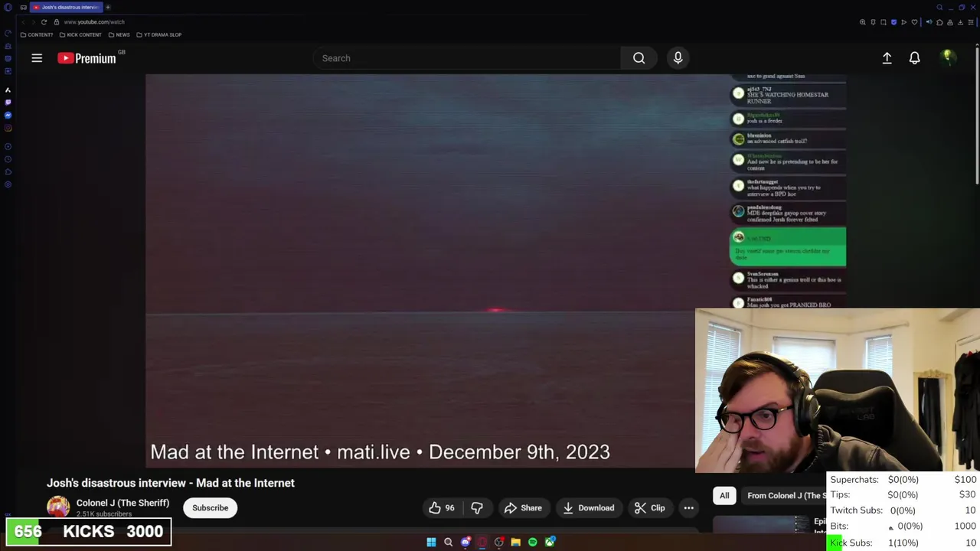Open the CONTENT? bookmarks folder

click(x=37, y=34)
